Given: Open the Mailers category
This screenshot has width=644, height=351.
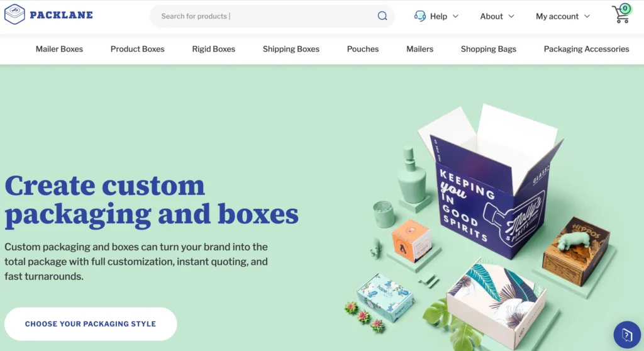Looking at the screenshot, I should click(x=419, y=49).
